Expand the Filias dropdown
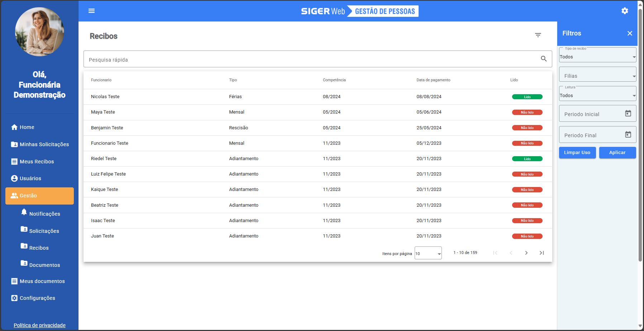The image size is (644, 331). pyautogui.click(x=598, y=74)
